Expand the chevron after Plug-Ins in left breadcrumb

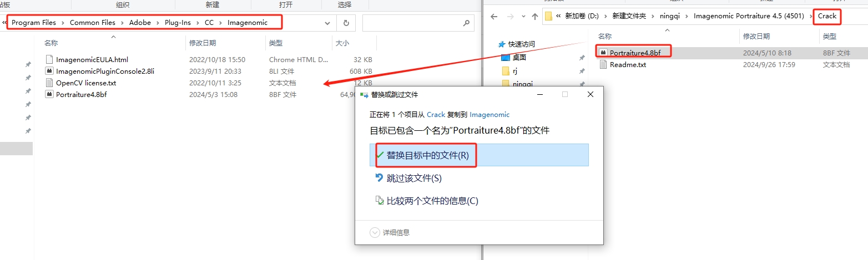click(198, 23)
